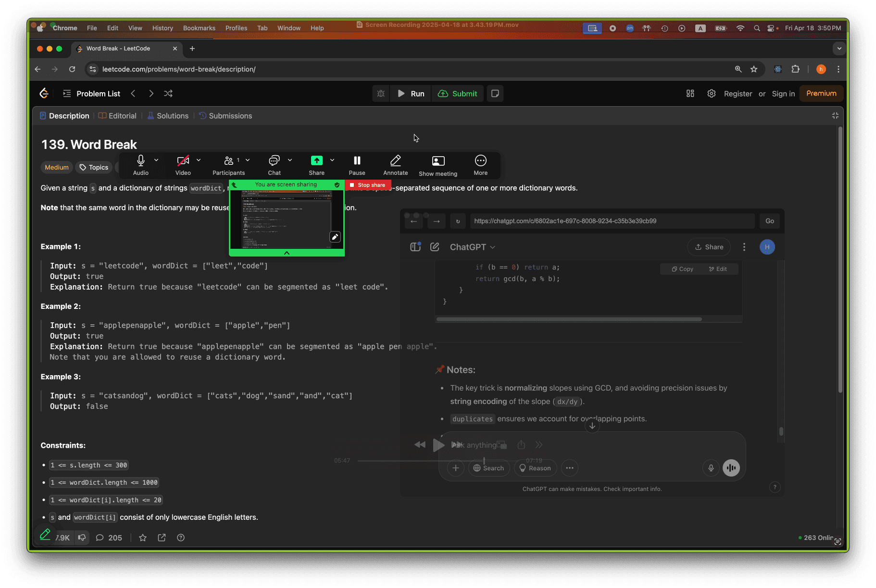Open the Zoom Chat panel
The height and width of the screenshot is (588, 876).
tap(275, 165)
